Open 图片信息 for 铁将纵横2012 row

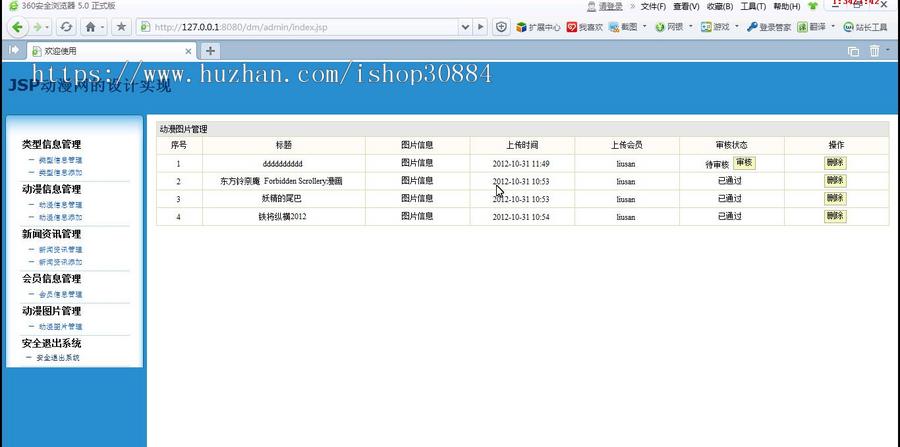click(x=417, y=216)
